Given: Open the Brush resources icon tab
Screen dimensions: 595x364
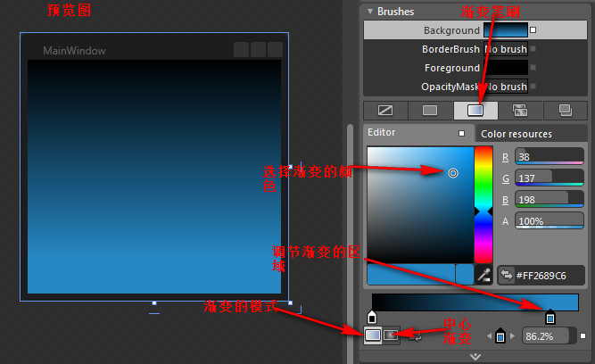Looking at the screenshot, I should coord(565,111).
